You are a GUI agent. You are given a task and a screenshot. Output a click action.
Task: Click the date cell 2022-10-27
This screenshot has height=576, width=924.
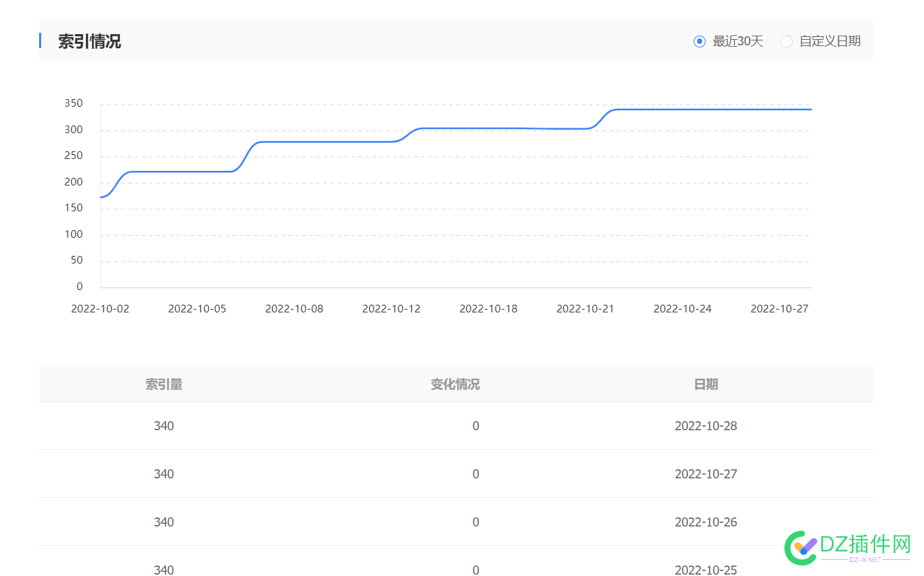coord(706,473)
